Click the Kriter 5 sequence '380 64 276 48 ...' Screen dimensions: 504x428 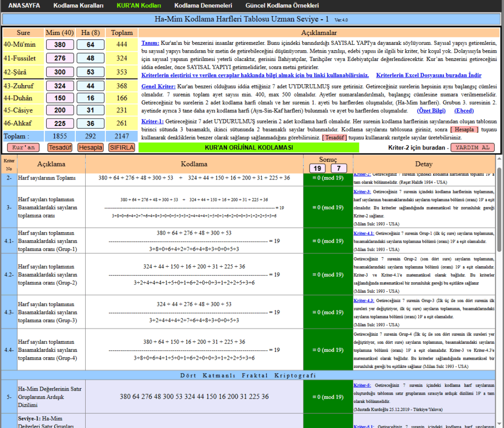point(194,397)
